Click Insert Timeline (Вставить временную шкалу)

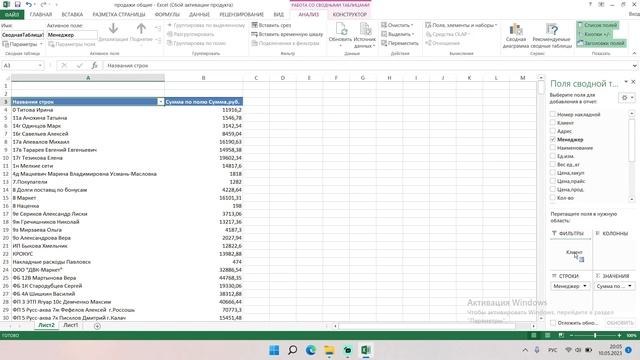(x=287, y=34)
